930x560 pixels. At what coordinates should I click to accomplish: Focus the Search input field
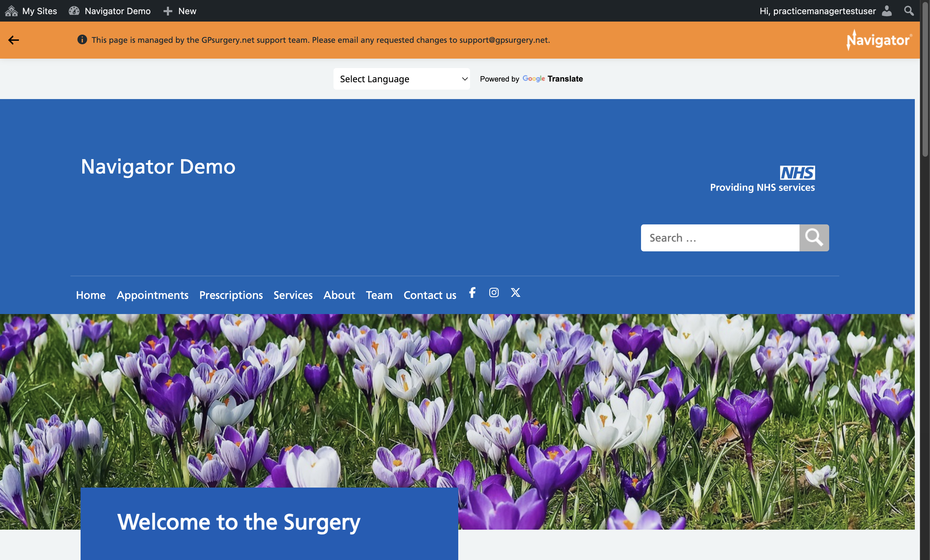tap(720, 238)
